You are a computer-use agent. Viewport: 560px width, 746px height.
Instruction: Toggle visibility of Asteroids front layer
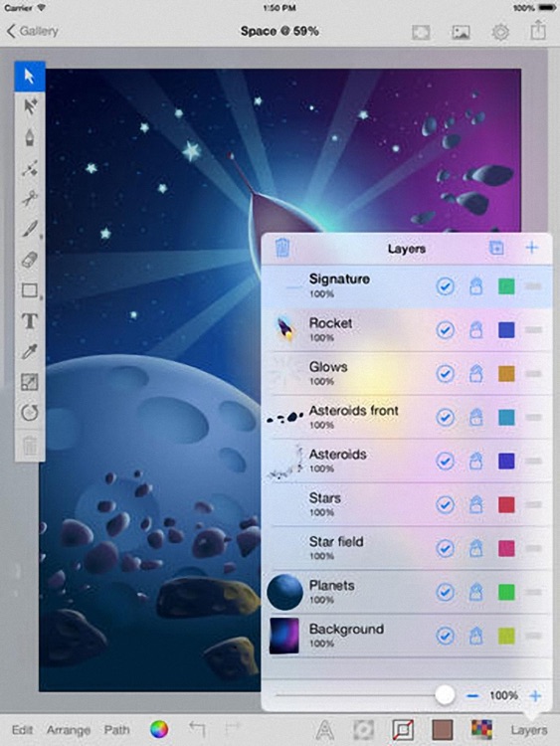click(445, 418)
